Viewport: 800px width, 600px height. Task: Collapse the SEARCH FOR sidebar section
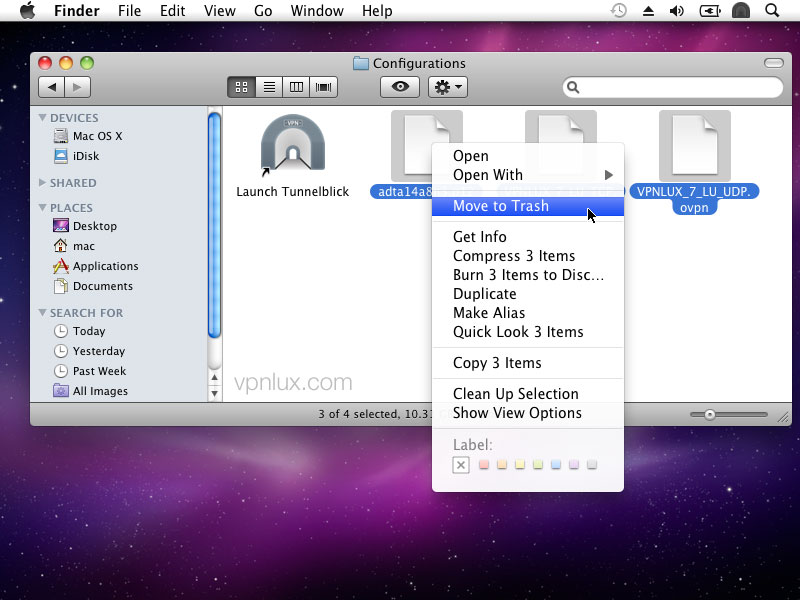click(42, 313)
